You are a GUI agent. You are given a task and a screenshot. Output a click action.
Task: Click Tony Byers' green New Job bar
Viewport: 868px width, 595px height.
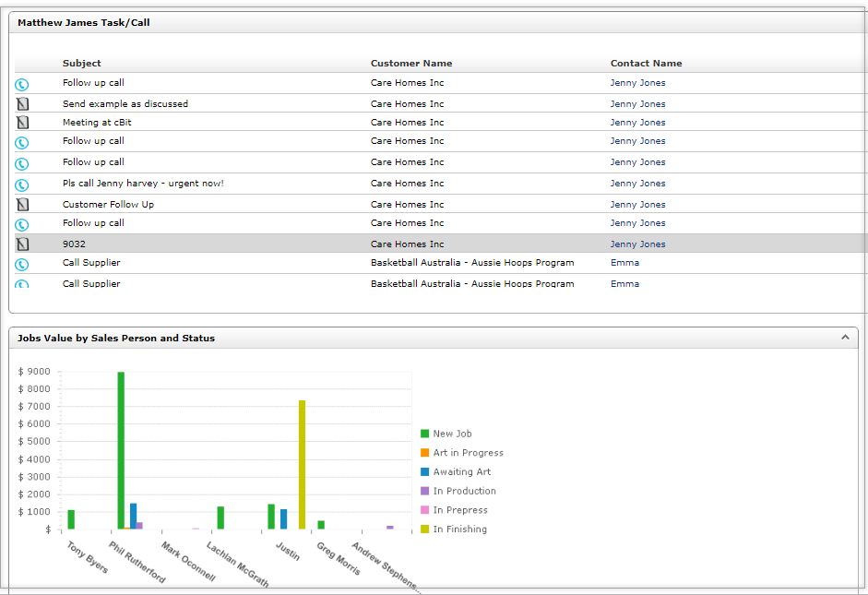pos(71,519)
